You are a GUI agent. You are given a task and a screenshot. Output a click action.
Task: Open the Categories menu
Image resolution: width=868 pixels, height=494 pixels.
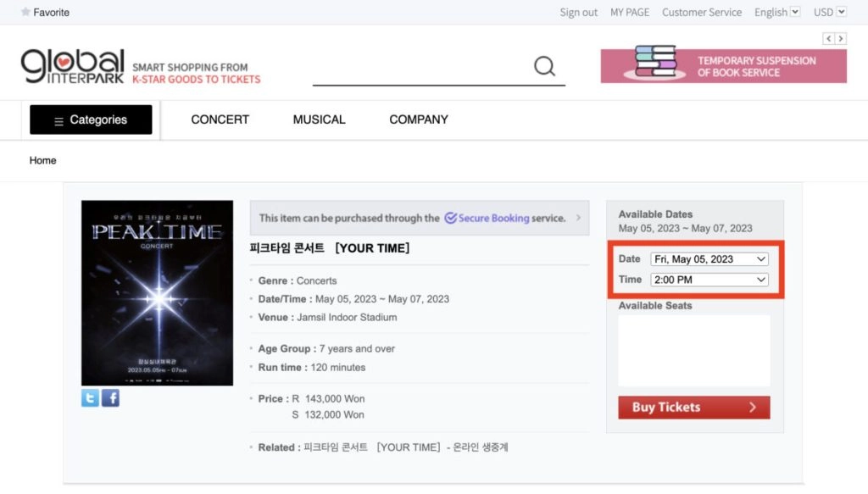click(x=91, y=119)
